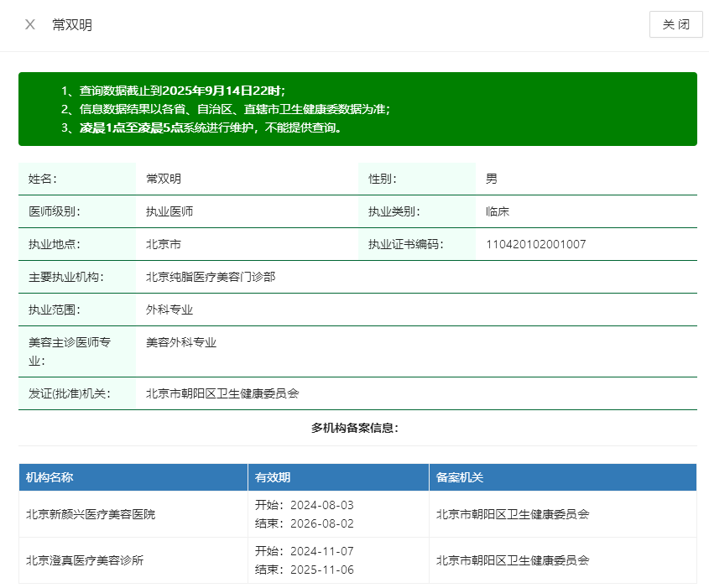Select end date 2025-11-06
The width and height of the screenshot is (709, 588).
point(322,570)
